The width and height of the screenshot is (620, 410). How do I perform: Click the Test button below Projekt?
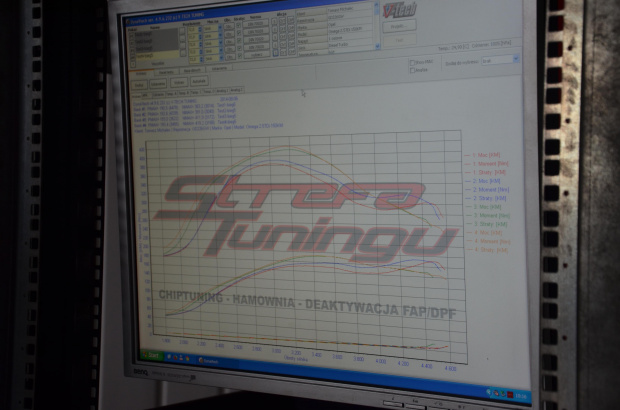pyautogui.click(x=399, y=40)
